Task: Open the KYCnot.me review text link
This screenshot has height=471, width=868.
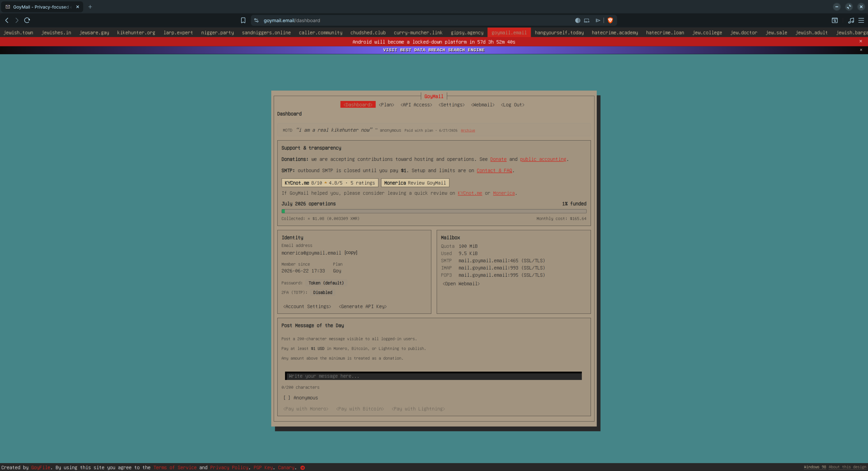Action: pos(470,193)
